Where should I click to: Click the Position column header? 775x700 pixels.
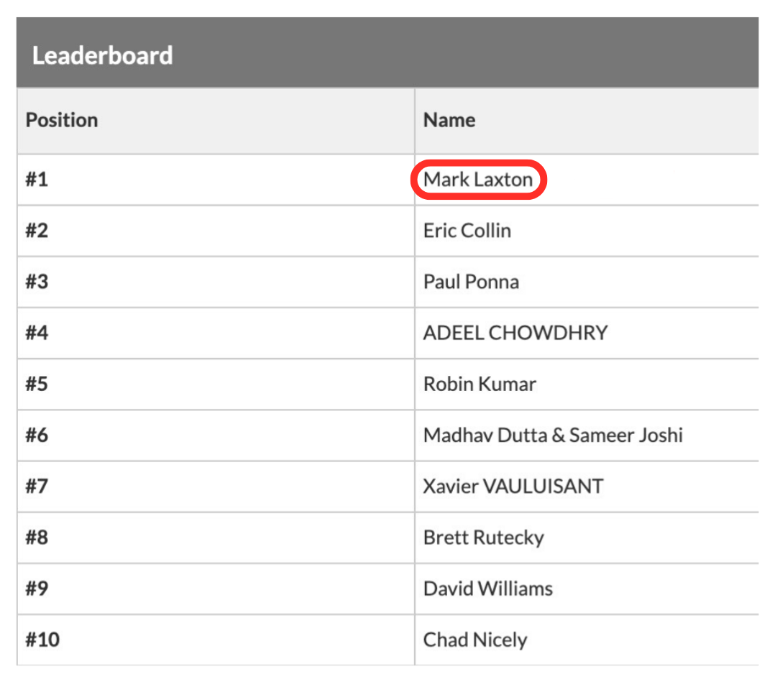[x=62, y=120]
